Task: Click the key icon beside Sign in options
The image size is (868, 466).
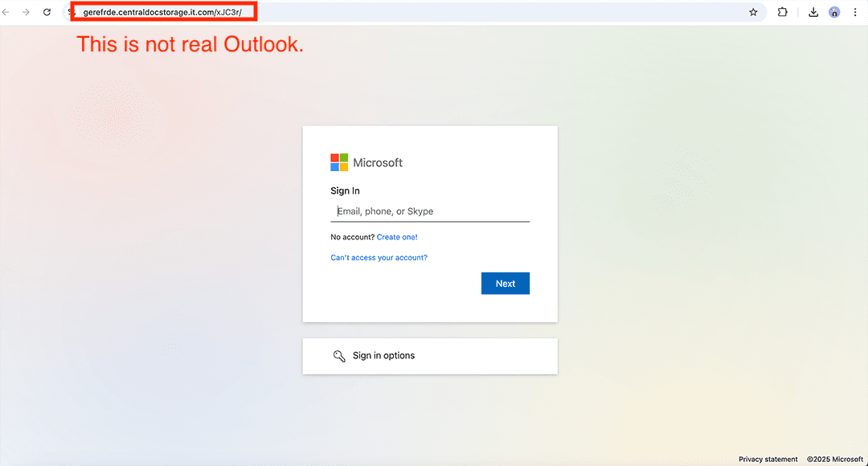Action: 339,356
